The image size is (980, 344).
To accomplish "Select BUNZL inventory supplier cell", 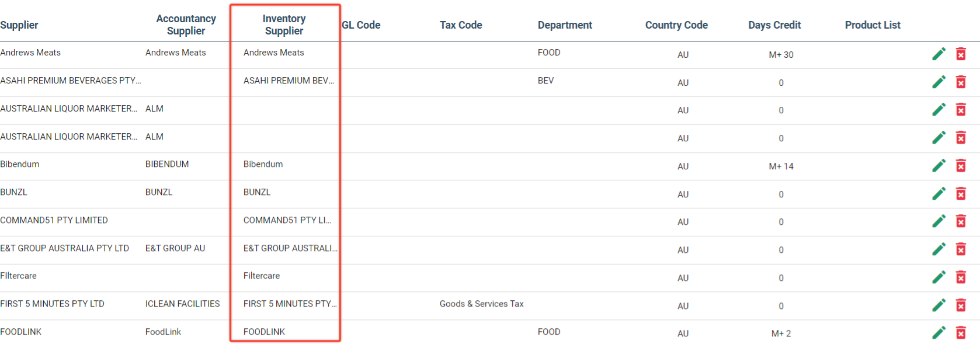I will pos(257,192).
